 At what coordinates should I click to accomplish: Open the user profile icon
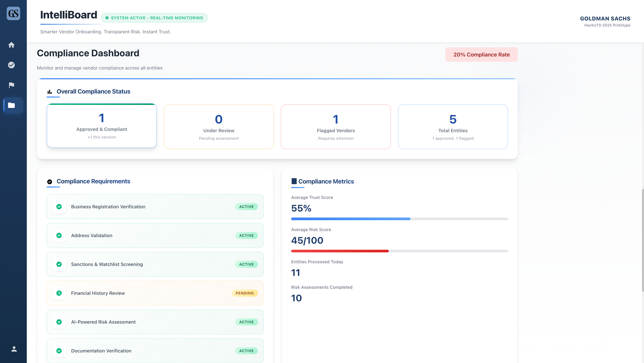(x=14, y=349)
